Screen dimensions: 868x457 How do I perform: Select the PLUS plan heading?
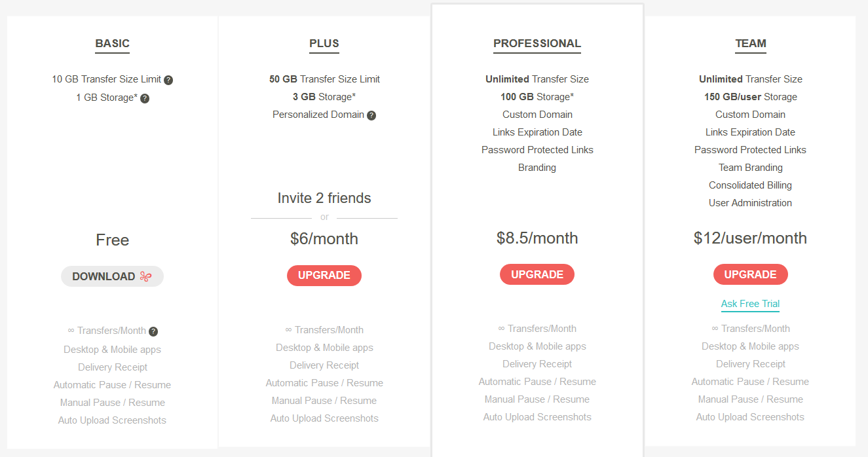324,44
